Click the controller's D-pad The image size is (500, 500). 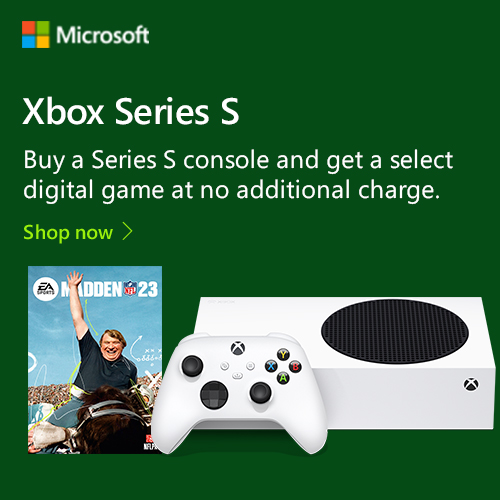(214, 395)
